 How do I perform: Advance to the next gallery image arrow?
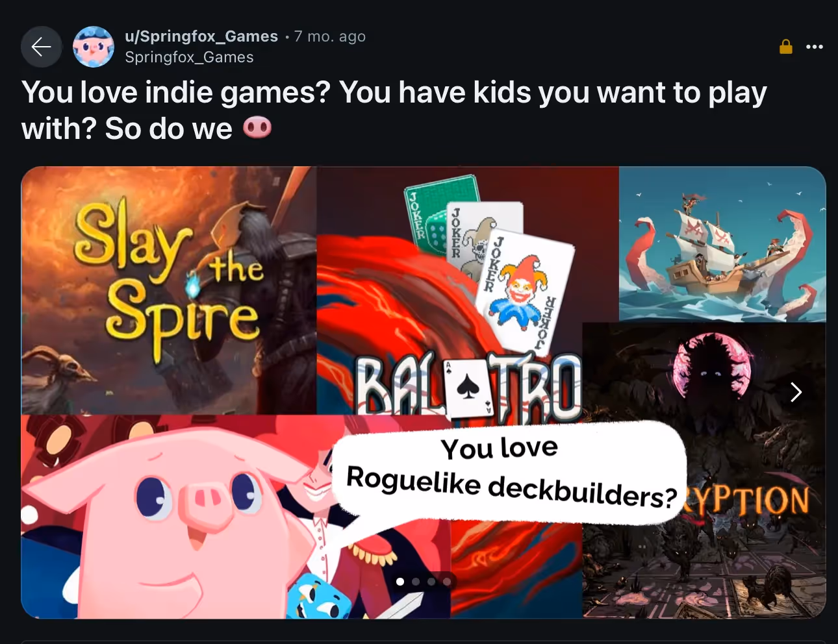[x=796, y=391]
